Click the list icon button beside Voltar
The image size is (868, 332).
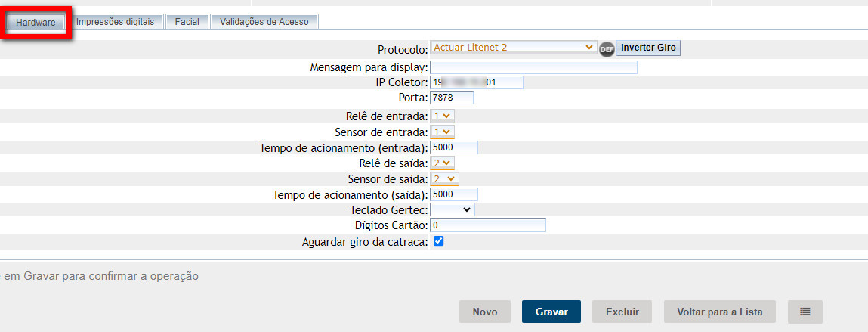click(x=805, y=312)
